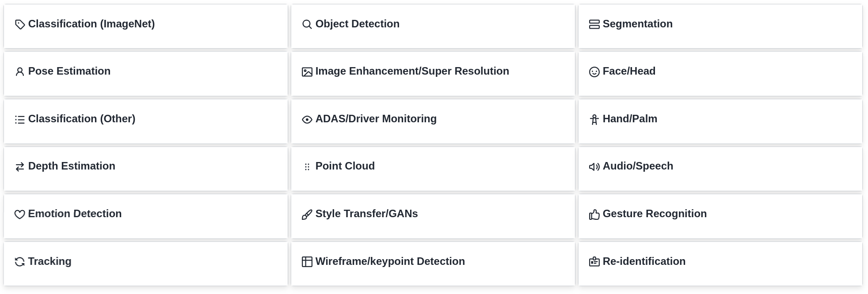Click the Segmentation stacked-bars icon

point(594,25)
